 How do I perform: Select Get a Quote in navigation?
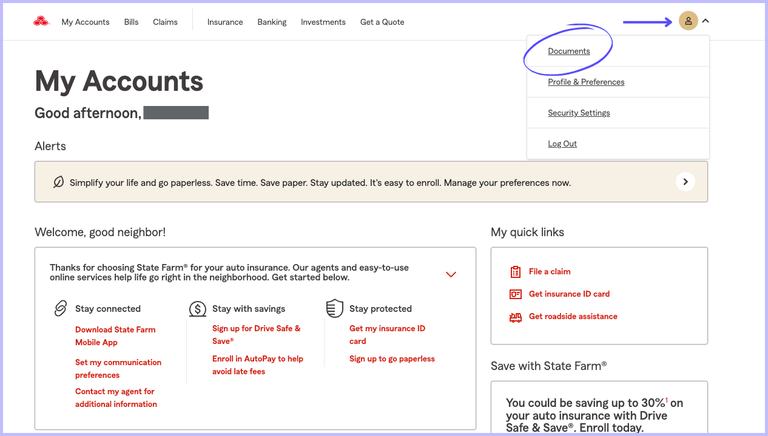click(x=382, y=22)
